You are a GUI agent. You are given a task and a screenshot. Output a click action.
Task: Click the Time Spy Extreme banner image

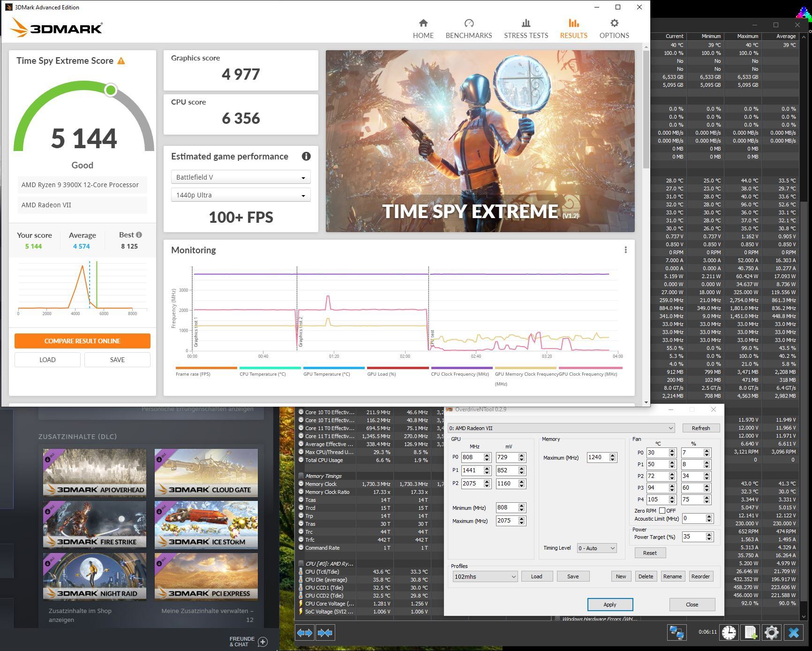pos(480,141)
